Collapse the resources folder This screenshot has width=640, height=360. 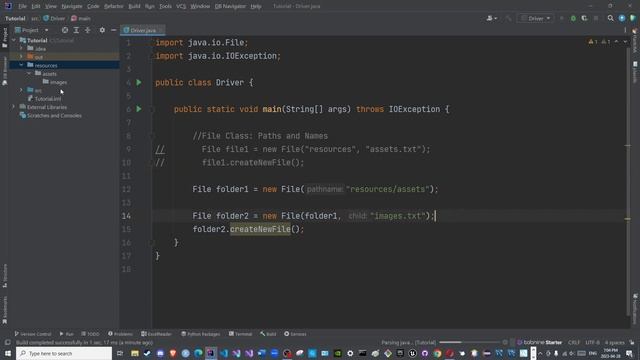(21, 65)
